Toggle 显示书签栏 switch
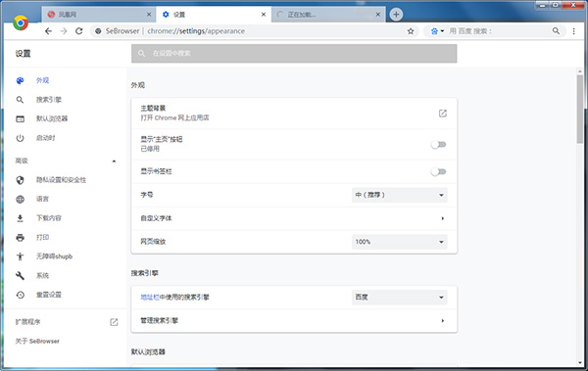 click(x=438, y=171)
